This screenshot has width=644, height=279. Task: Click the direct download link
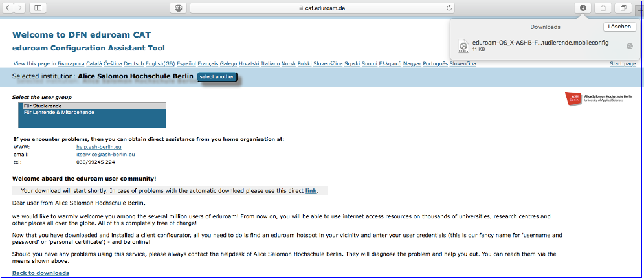coord(311,191)
